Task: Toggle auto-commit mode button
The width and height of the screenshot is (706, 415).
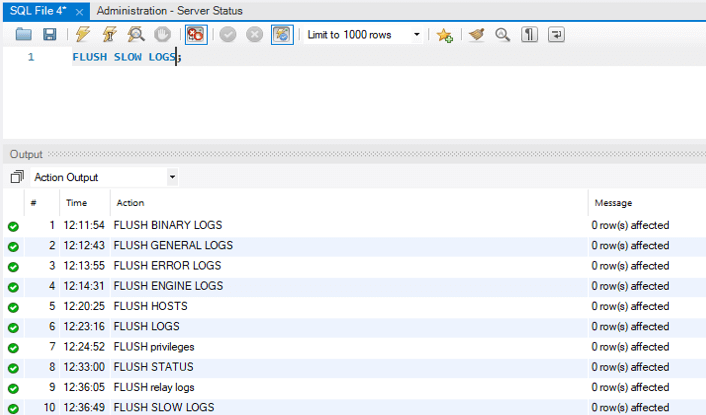Action: click(282, 35)
